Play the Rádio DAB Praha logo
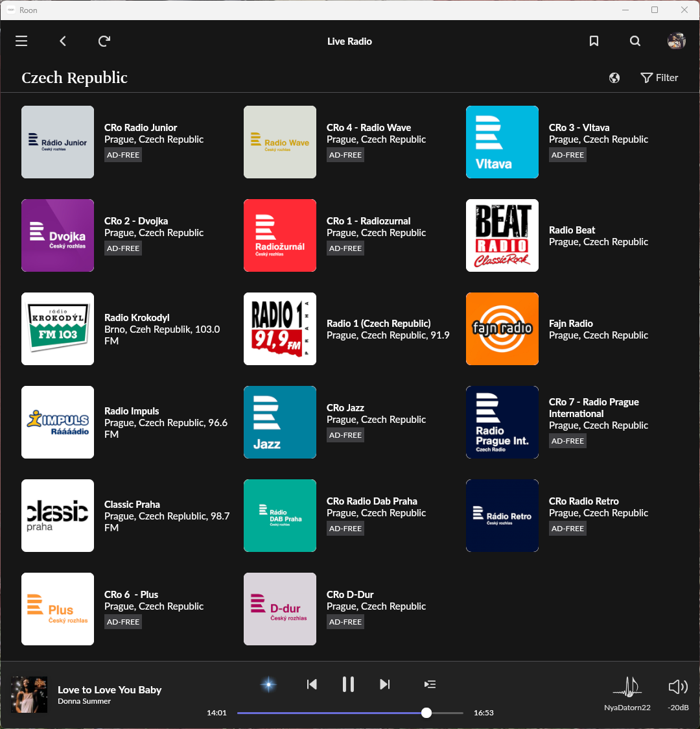Viewport: 700px width, 729px height. (280, 516)
